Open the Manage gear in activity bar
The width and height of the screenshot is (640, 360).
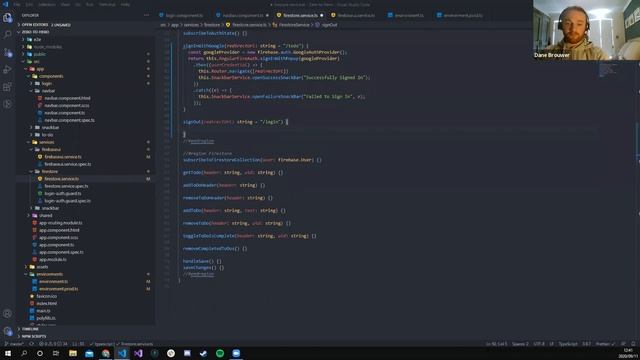point(7,331)
